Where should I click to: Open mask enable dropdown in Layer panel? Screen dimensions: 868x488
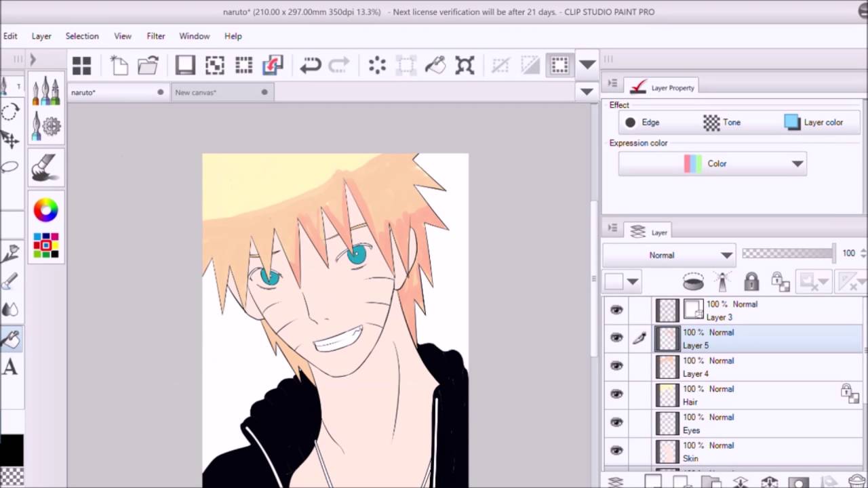[x=813, y=281]
